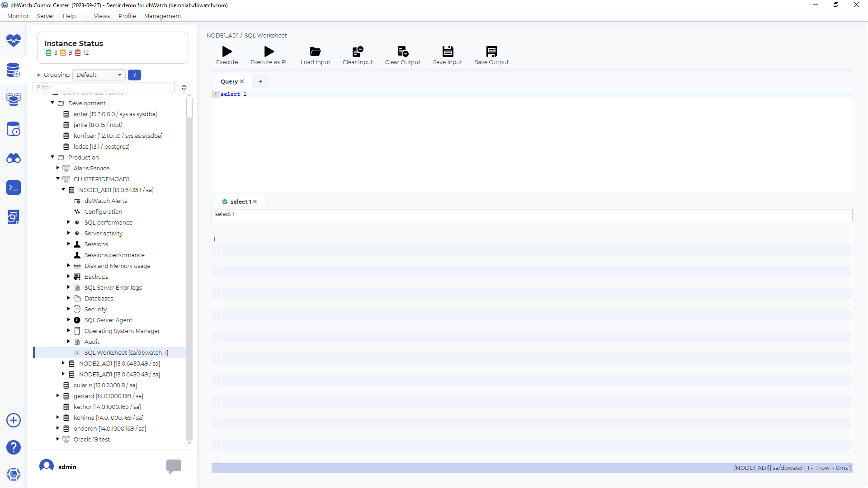The width and height of the screenshot is (868, 488).
Task: Click Clear Output toolbar icon
Action: pos(403,56)
